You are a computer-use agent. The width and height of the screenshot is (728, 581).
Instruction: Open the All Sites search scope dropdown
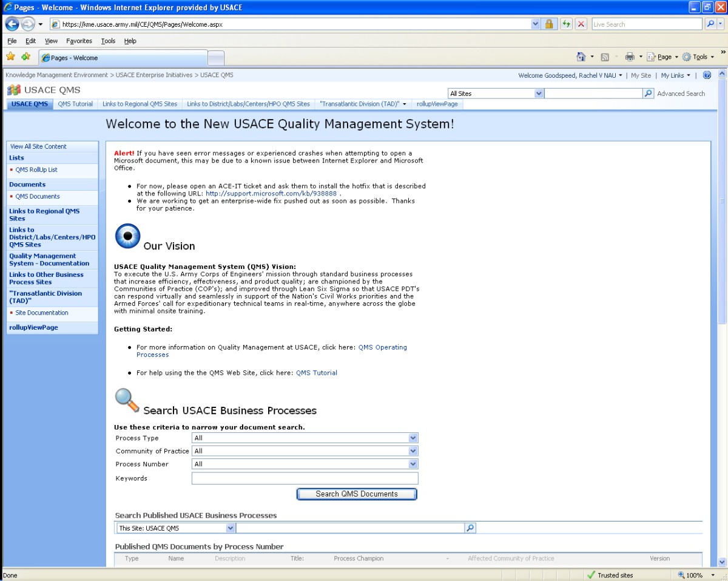point(538,93)
